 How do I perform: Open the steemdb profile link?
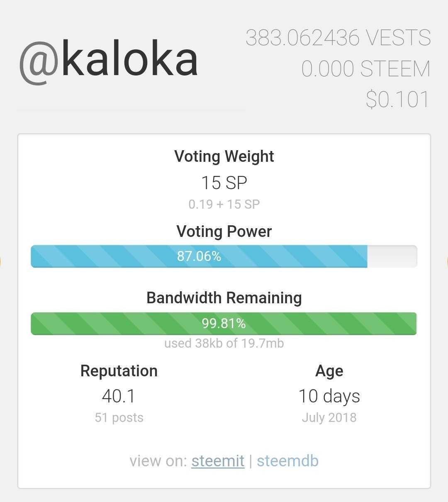tap(287, 461)
